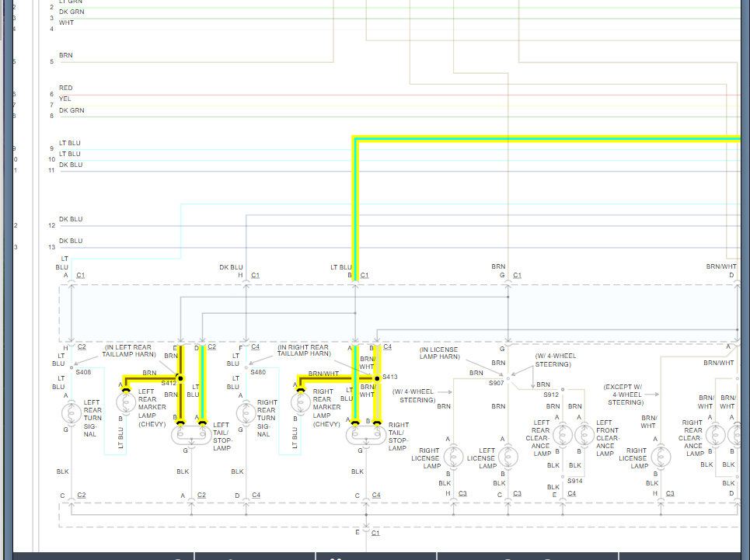Screen dimensions: 750x560
Task: Click the highlighted LT BLU horizontal wire run
Action: click(548, 139)
